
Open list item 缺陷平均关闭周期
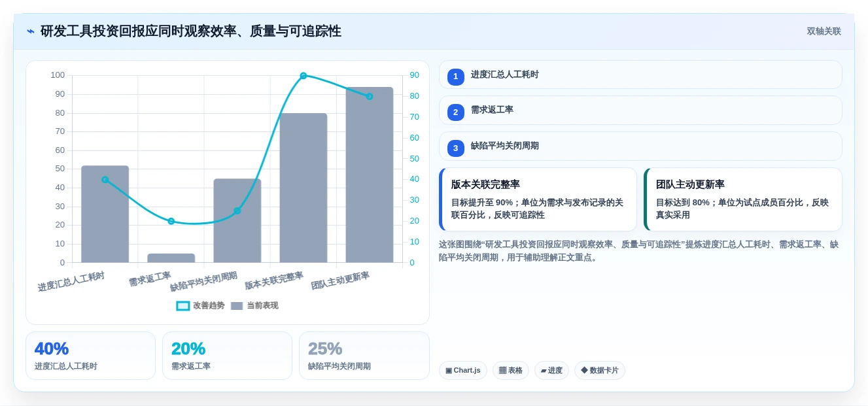pyautogui.click(x=640, y=146)
